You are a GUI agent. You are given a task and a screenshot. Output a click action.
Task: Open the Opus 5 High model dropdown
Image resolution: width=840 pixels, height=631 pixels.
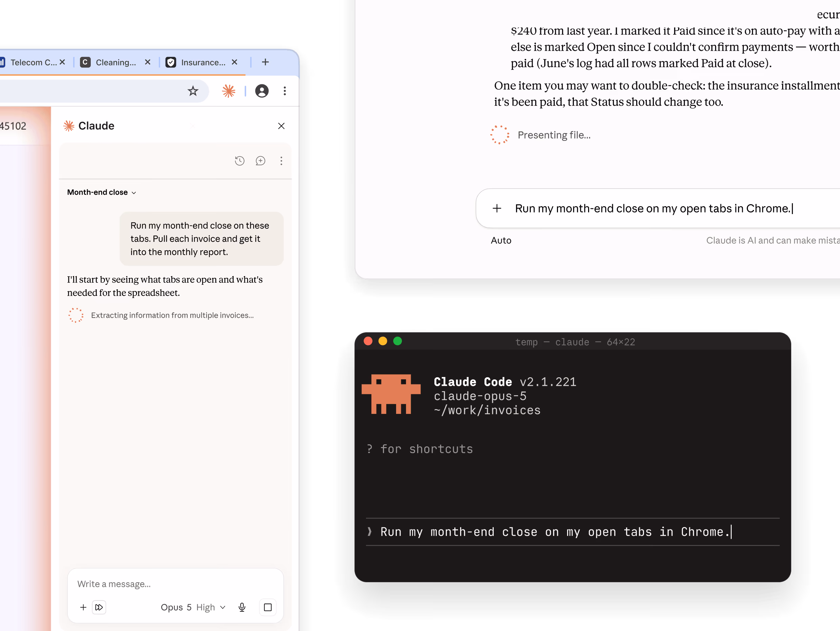click(193, 607)
